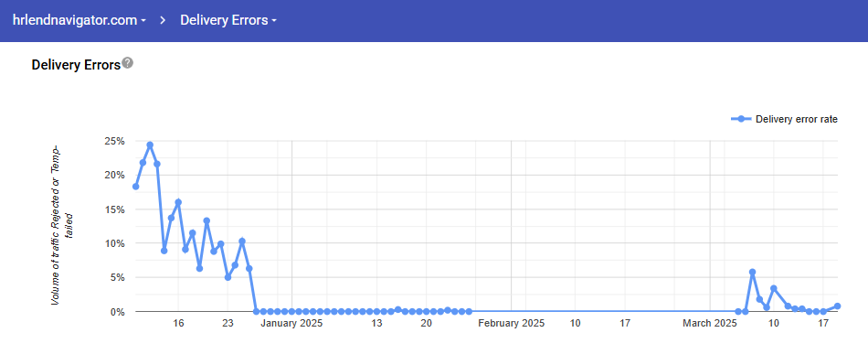This screenshot has height=354, width=868.
Task: Select the data point near 10% after 23
Action: 242,241
